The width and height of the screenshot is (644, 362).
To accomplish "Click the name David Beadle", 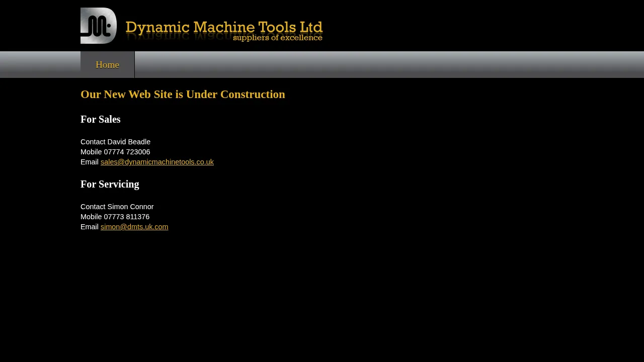I will [x=129, y=142].
